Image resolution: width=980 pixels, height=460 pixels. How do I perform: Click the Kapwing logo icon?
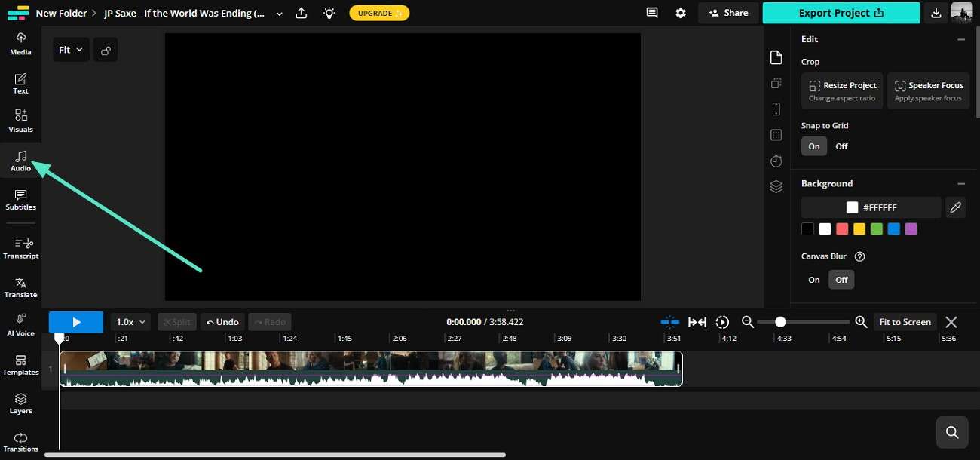click(x=17, y=13)
